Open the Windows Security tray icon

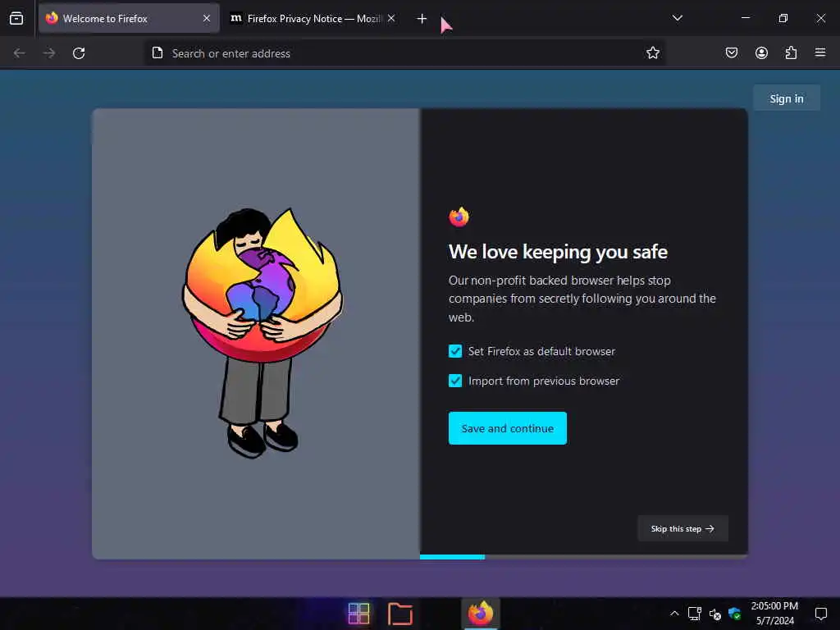coord(734,614)
